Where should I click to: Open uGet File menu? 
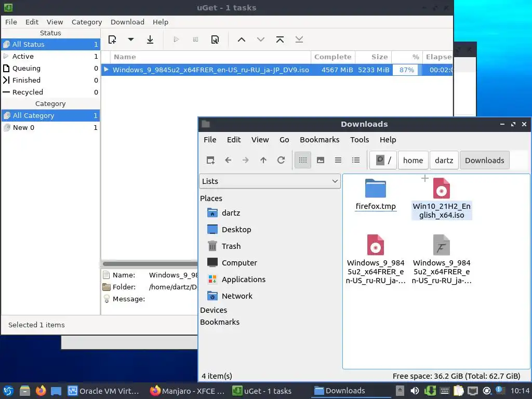tap(11, 22)
